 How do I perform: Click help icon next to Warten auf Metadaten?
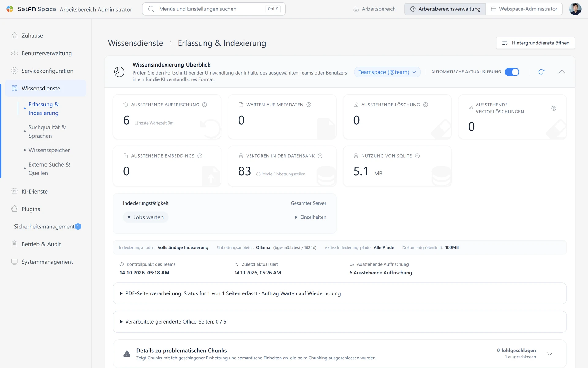click(309, 105)
